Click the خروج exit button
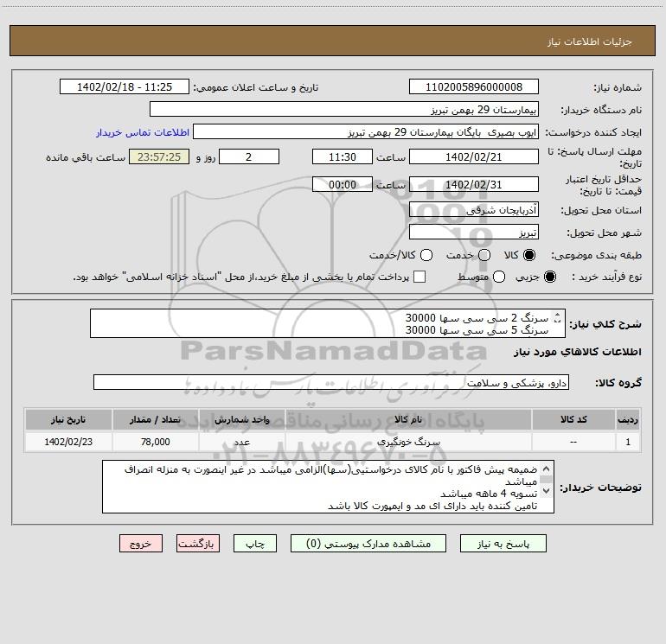This screenshot has width=666, height=644. point(141,544)
